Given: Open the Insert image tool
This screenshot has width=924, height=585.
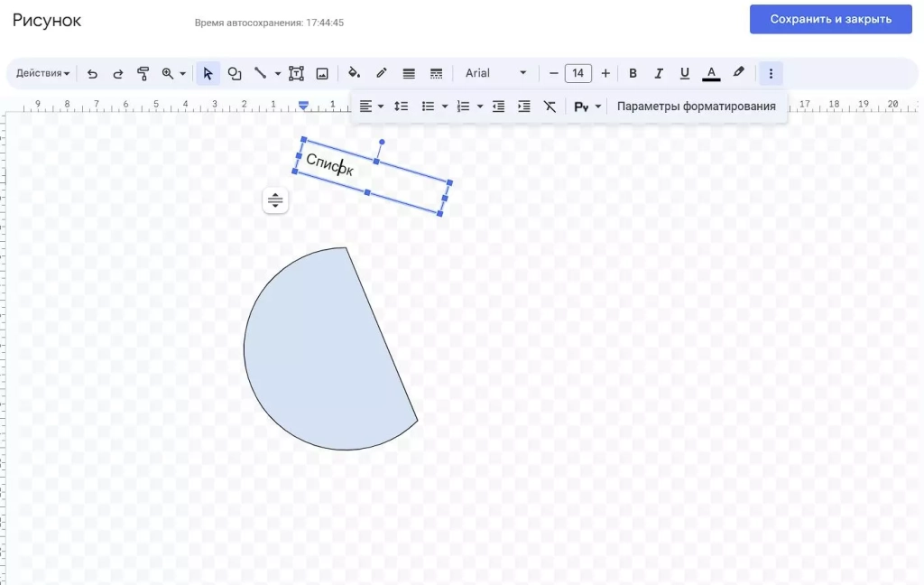Looking at the screenshot, I should [x=321, y=73].
